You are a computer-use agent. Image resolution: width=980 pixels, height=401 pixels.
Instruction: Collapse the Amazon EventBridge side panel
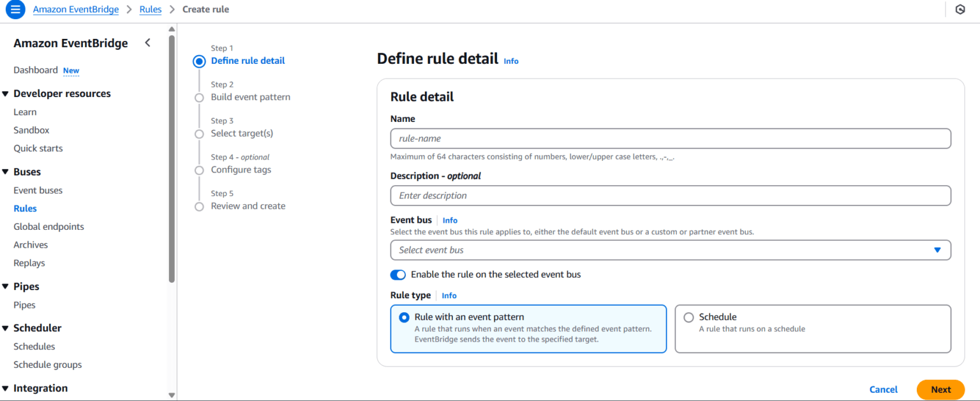147,42
